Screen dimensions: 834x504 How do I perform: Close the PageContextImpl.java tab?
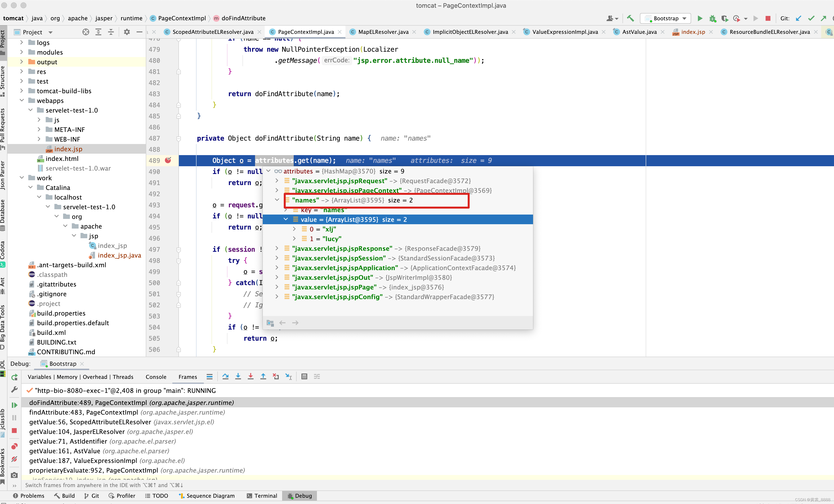click(x=340, y=32)
